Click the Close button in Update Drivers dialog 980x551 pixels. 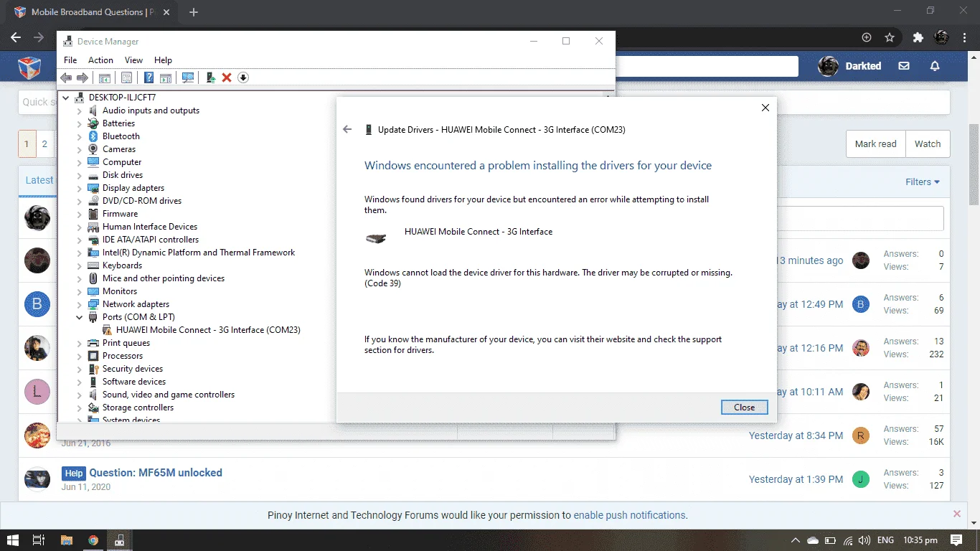tap(744, 407)
